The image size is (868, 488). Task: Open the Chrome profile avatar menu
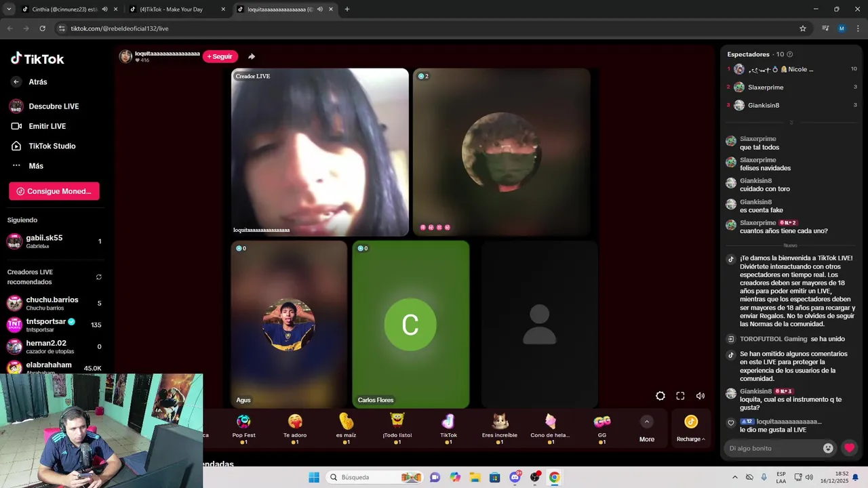click(x=842, y=28)
